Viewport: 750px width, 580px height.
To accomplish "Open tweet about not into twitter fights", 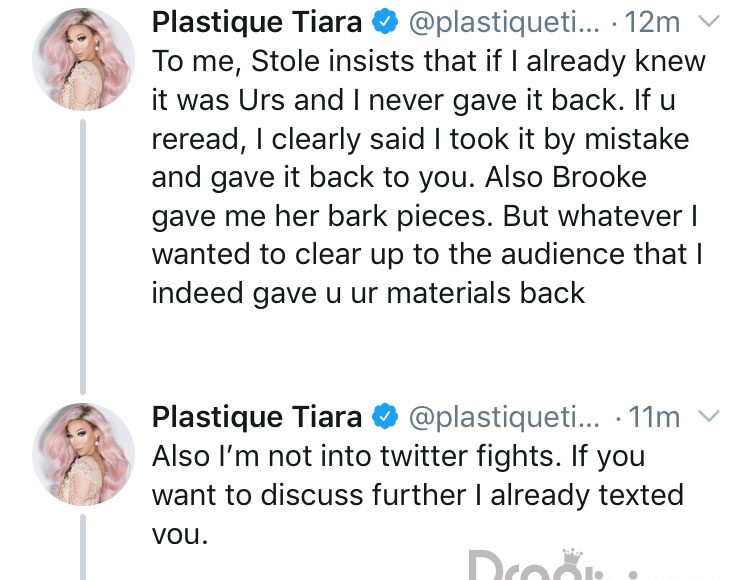I will 418,494.
